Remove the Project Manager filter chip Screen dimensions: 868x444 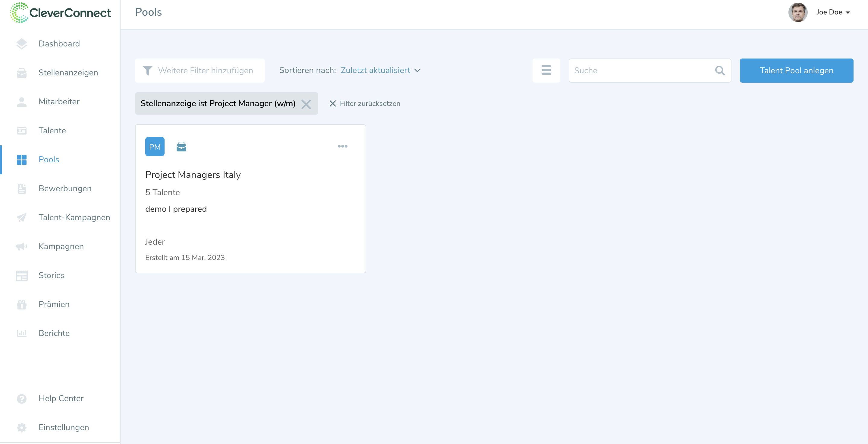coord(306,104)
